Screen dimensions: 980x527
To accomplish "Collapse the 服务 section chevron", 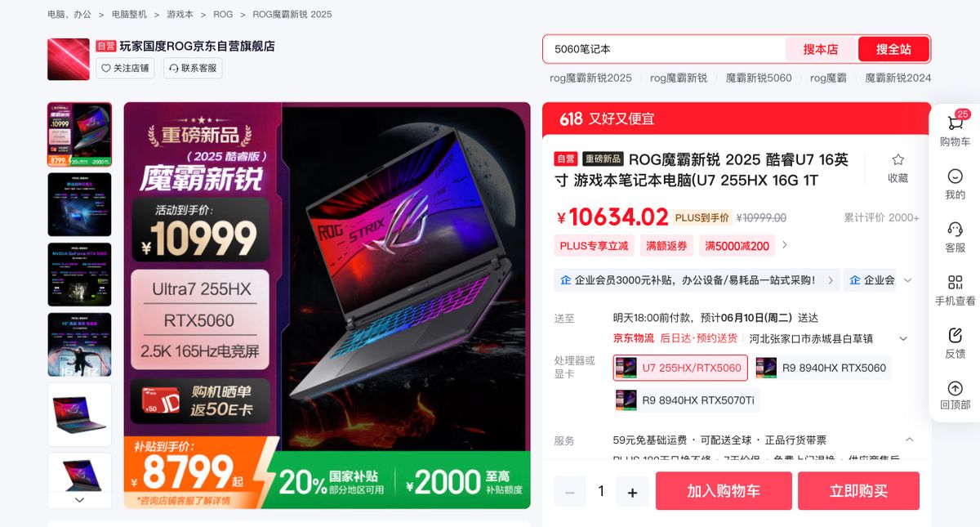I will tap(909, 440).
